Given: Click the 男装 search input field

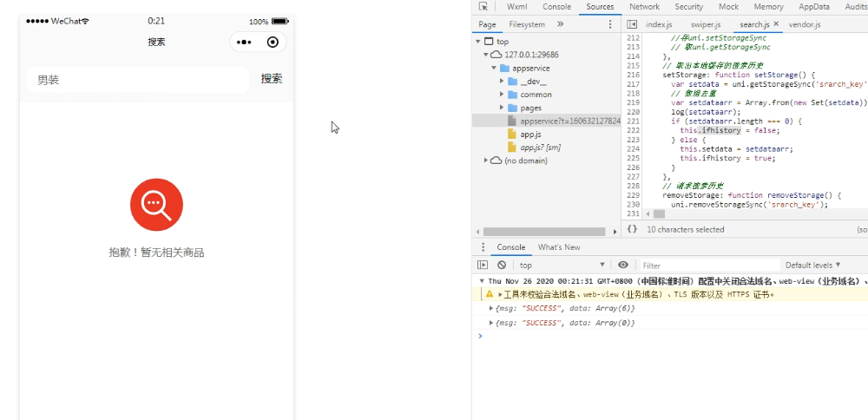Looking at the screenshot, I should click(138, 80).
